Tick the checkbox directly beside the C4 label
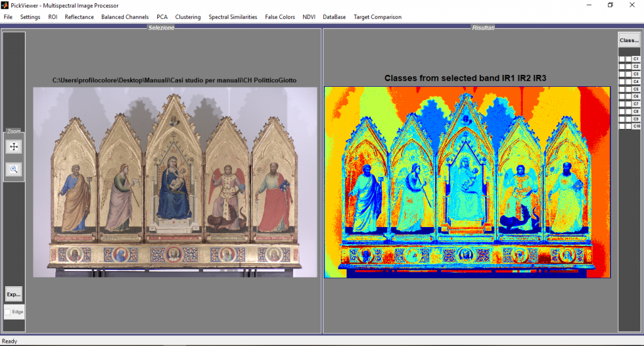This screenshot has width=644, height=346. tap(628, 81)
